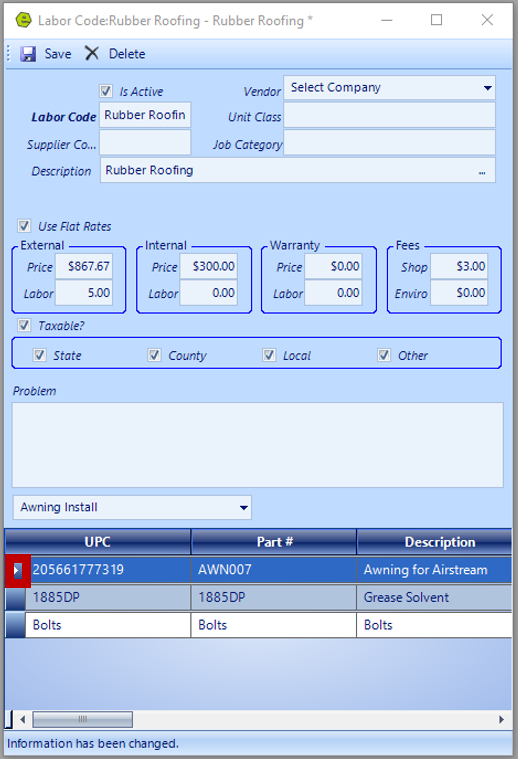The image size is (518, 759).
Task: Uncheck the Is Active checkbox
Action: point(106,91)
